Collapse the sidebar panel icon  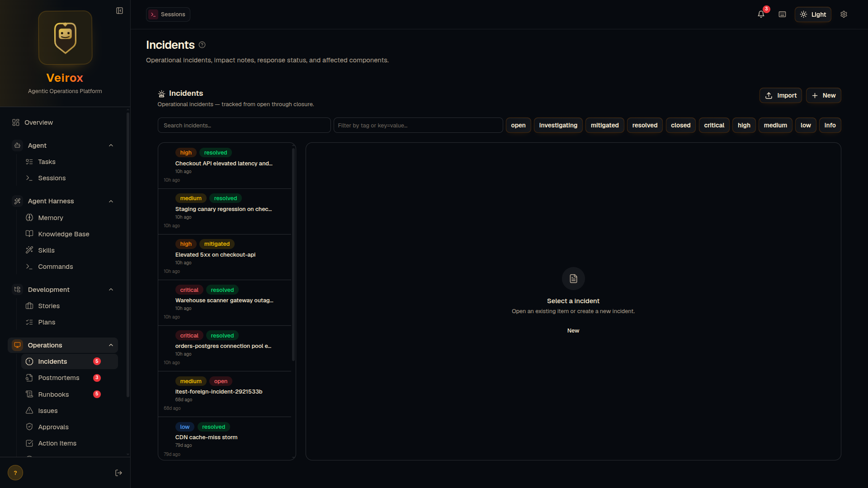pyautogui.click(x=119, y=11)
